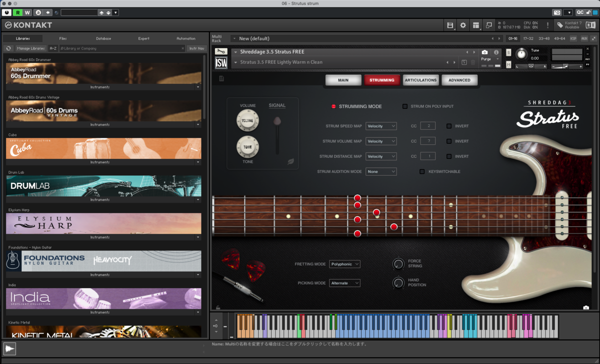Open Fretting Mode Polyphonic dropdown
Viewport: 600px width, 364px height.
coord(344,264)
